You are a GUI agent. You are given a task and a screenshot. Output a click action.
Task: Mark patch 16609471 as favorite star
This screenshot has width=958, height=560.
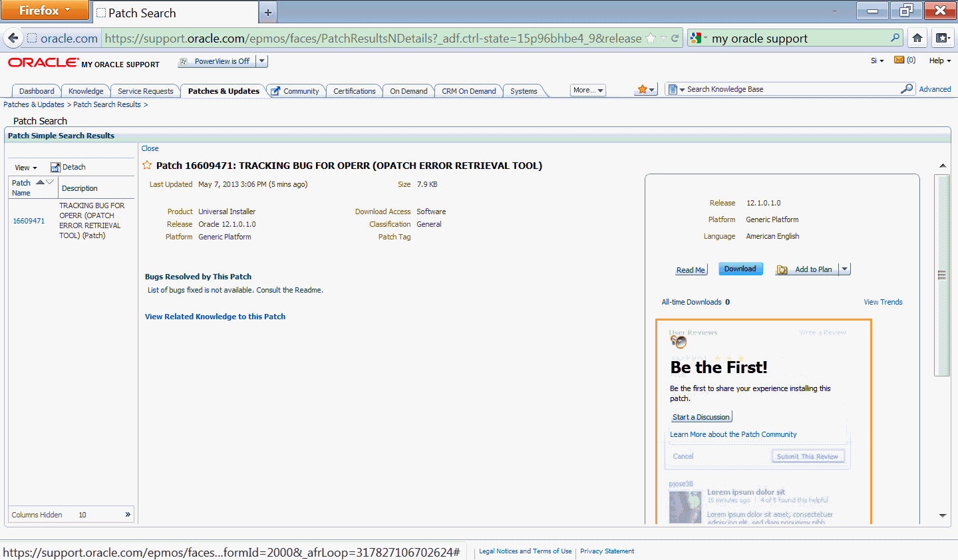click(x=147, y=165)
